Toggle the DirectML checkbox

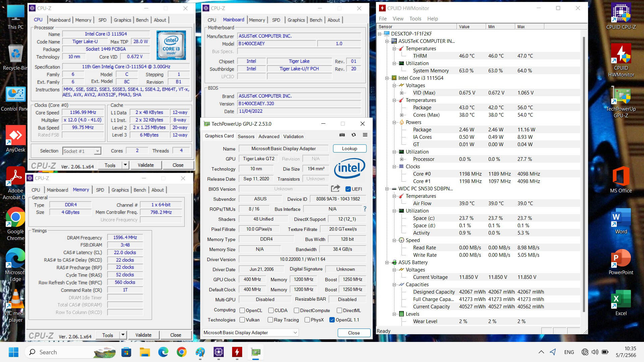339,310
